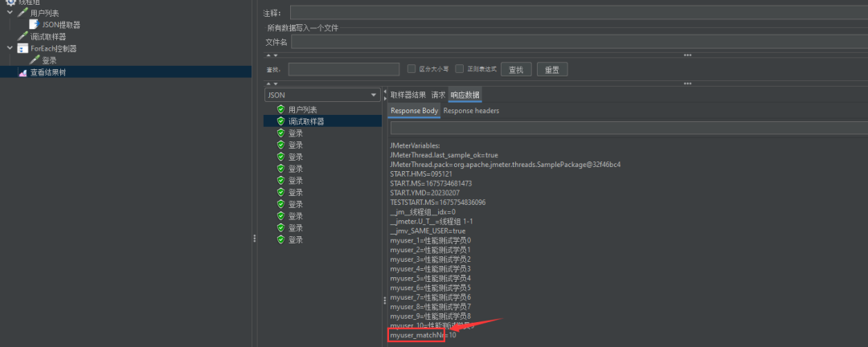
Task: Open the Response Body tab
Action: 414,111
